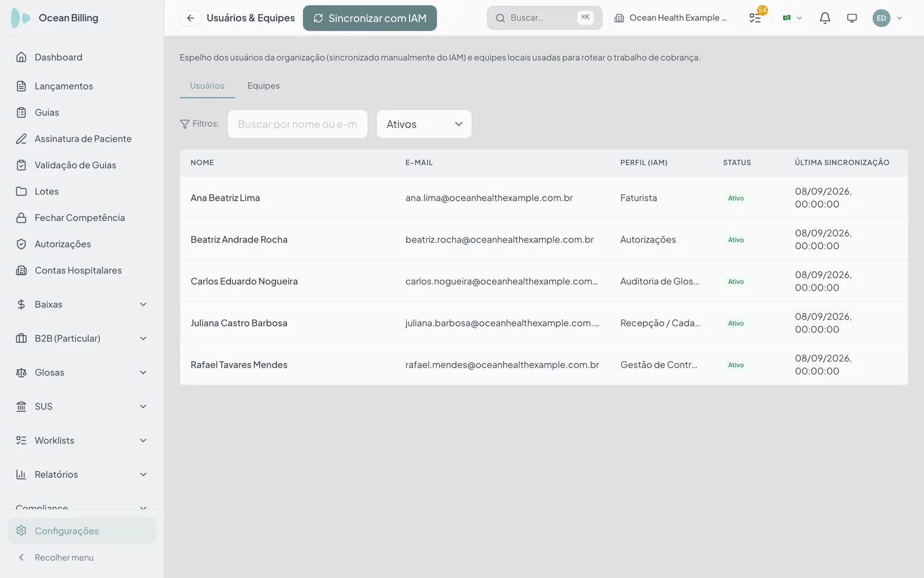
Task: Click the PERFIL (IAM) column header
Action: 644,163
